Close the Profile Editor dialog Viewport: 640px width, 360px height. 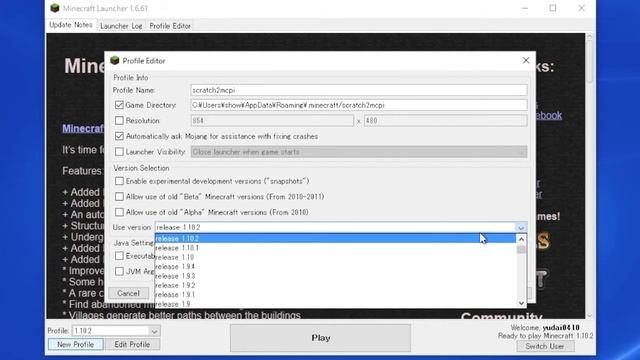[526, 60]
